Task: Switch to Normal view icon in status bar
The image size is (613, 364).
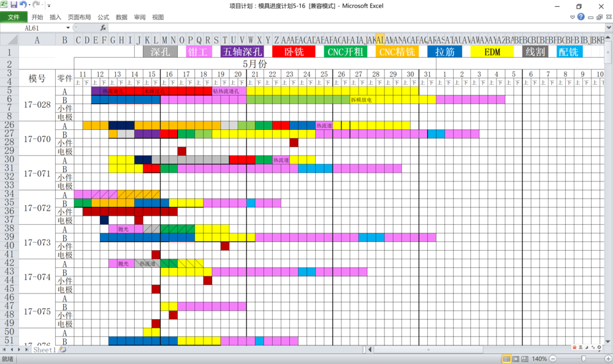Action: (506, 359)
